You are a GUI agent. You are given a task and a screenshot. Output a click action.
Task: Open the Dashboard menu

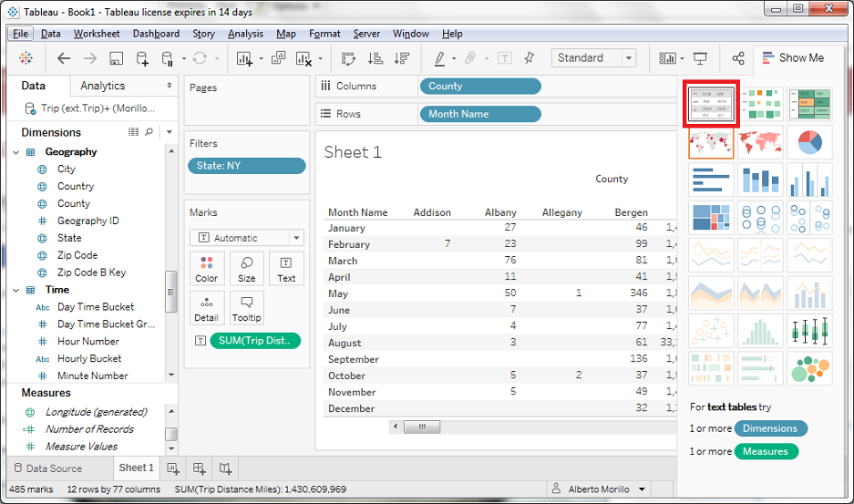(x=156, y=34)
